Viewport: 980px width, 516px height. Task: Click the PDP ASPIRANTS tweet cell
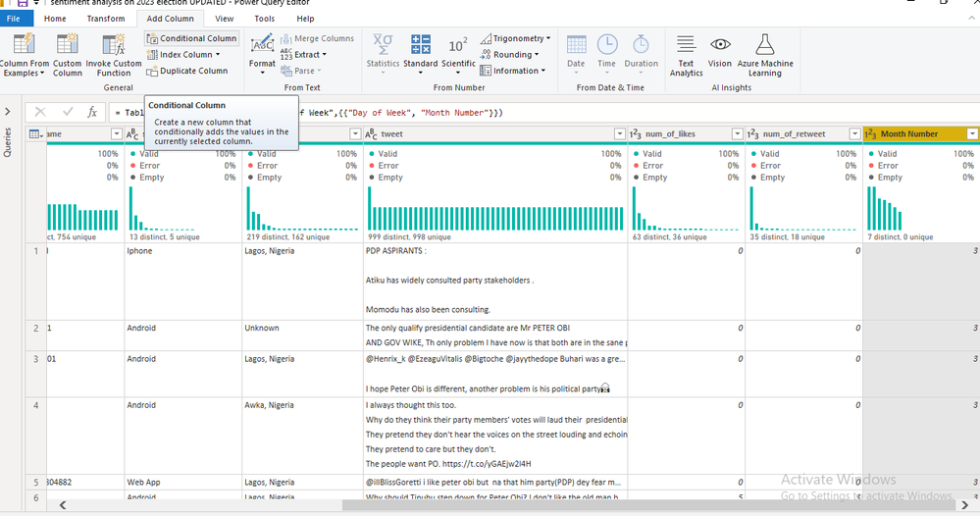point(495,282)
